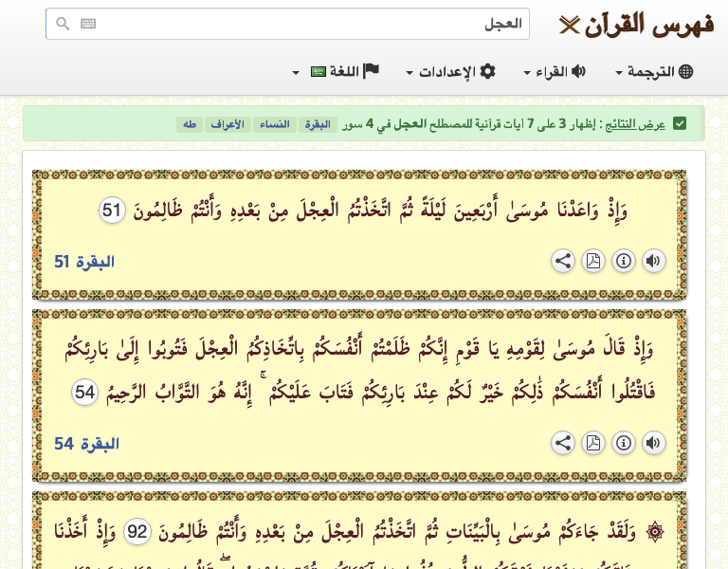Viewport: 728px width, 569px height.
Task: Play audio for verse Al-Baqarah 54
Action: tap(653, 443)
